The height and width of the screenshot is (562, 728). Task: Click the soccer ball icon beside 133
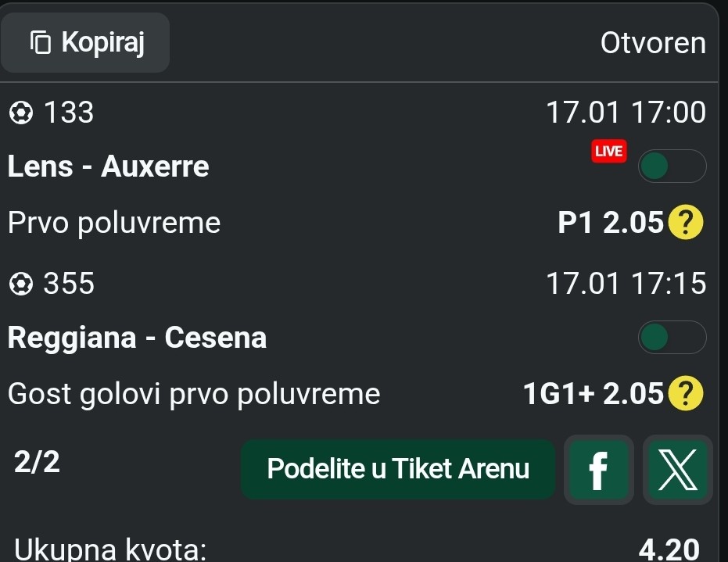[21, 114]
